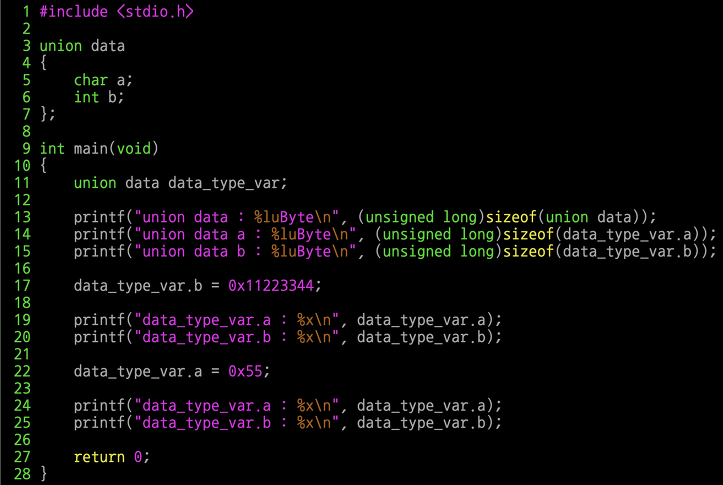Select line number 13

pos(22,217)
